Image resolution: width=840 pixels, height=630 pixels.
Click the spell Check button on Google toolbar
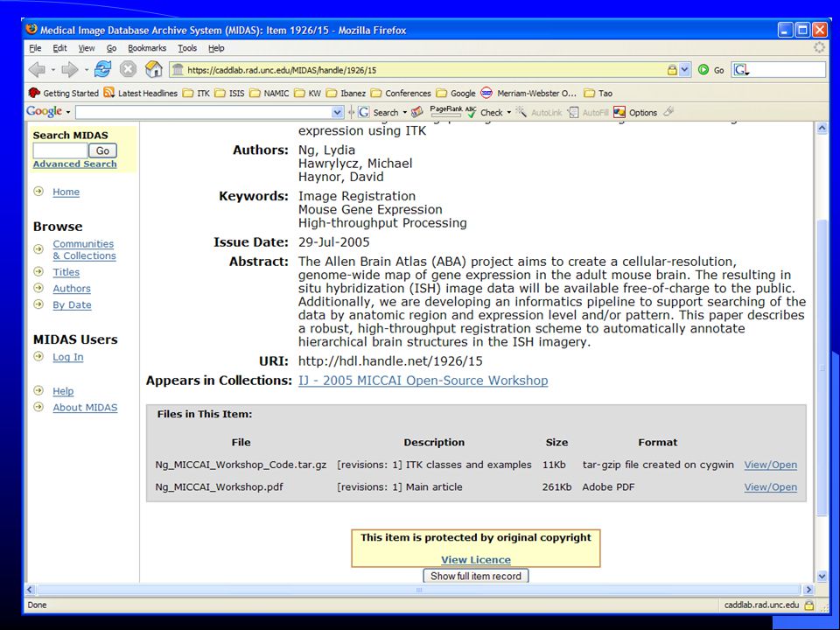click(x=484, y=112)
